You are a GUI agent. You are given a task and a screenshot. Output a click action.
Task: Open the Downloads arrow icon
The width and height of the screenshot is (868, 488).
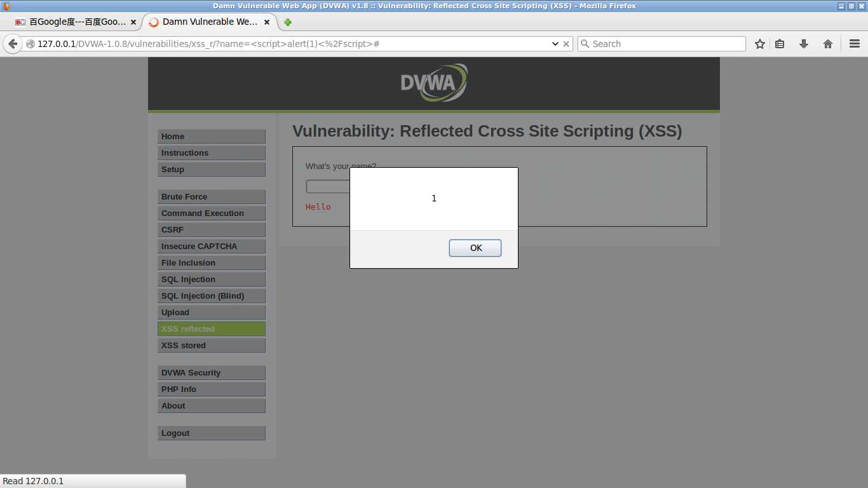(803, 44)
